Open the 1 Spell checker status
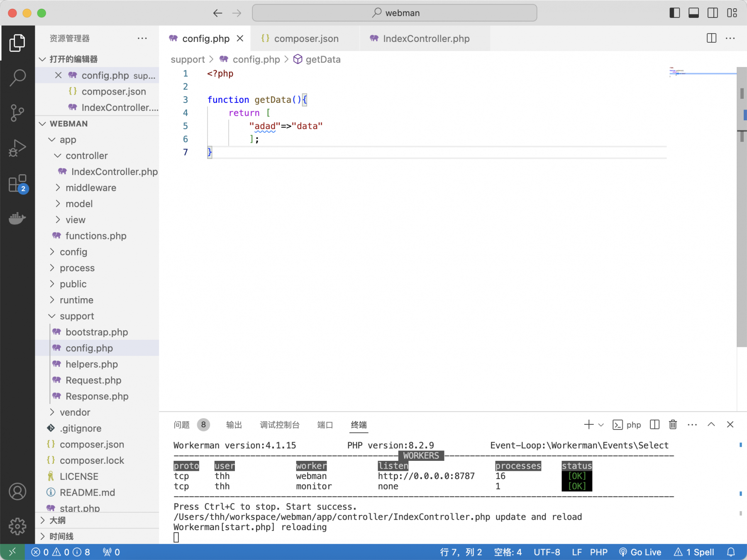 [x=694, y=552]
